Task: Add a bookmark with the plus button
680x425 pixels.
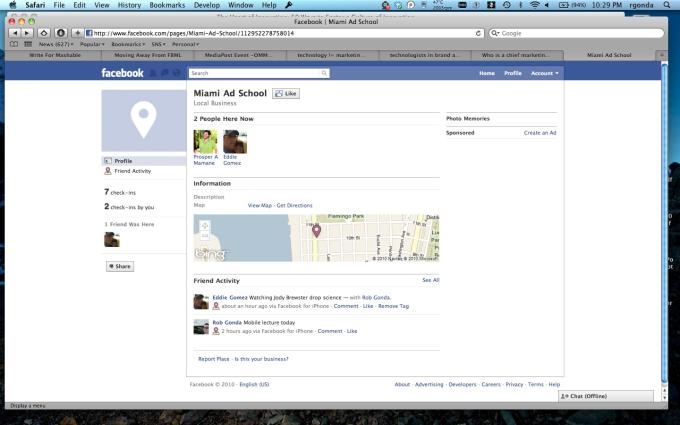Action: tap(78, 33)
